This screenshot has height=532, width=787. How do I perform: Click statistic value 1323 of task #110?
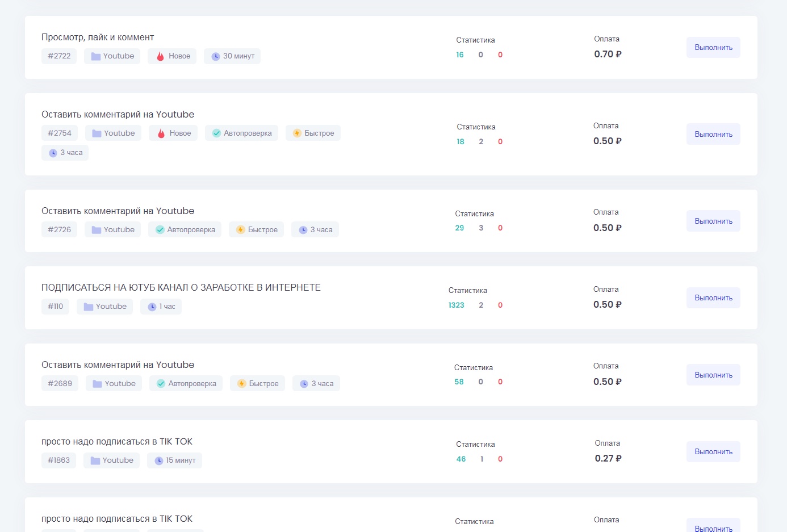click(457, 305)
